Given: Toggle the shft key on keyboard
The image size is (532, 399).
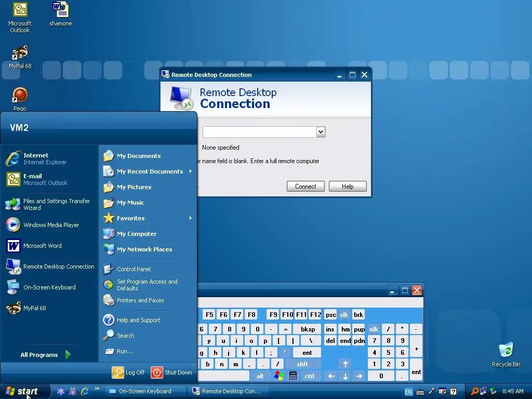Looking at the screenshot, I should tap(302, 364).
